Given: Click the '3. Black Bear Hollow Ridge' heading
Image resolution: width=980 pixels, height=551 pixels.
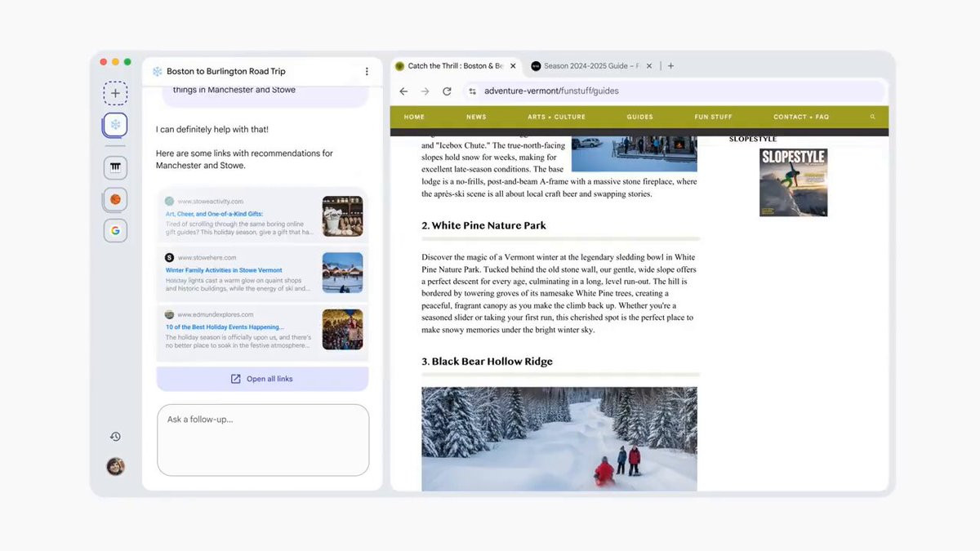Looking at the screenshot, I should point(487,362).
